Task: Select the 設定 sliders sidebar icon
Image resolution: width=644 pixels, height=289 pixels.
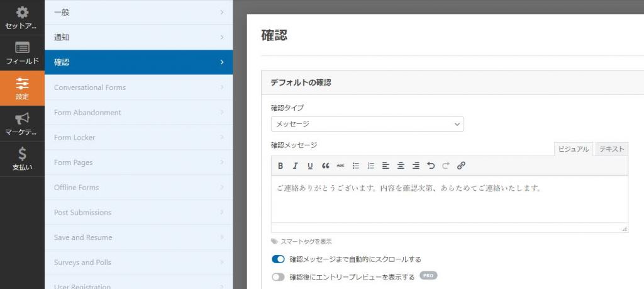Action: click(x=22, y=88)
